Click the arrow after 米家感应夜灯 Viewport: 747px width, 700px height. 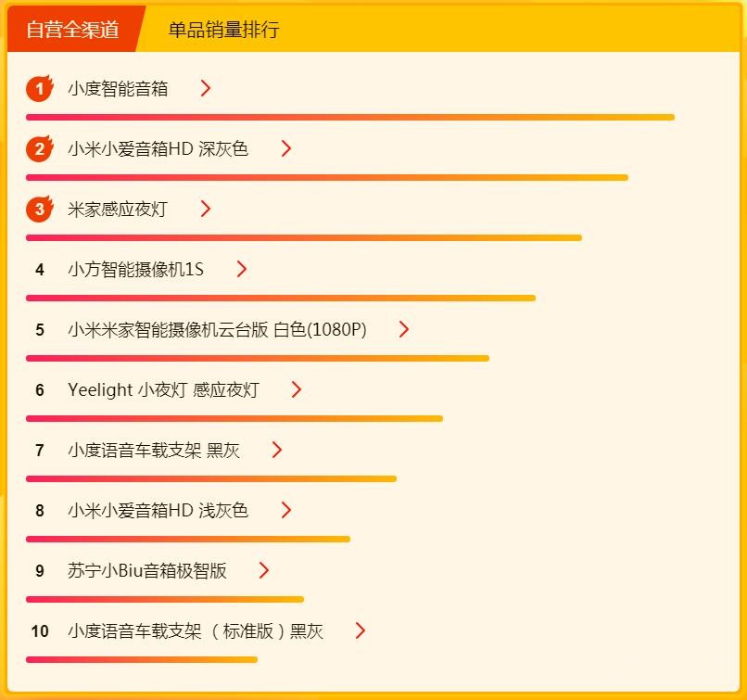coord(206,209)
